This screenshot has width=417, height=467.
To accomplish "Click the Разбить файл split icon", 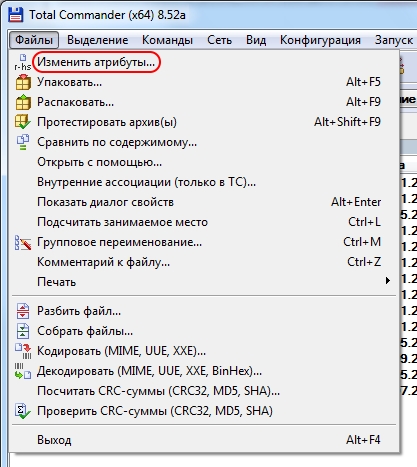I will (x=23, y=311).
